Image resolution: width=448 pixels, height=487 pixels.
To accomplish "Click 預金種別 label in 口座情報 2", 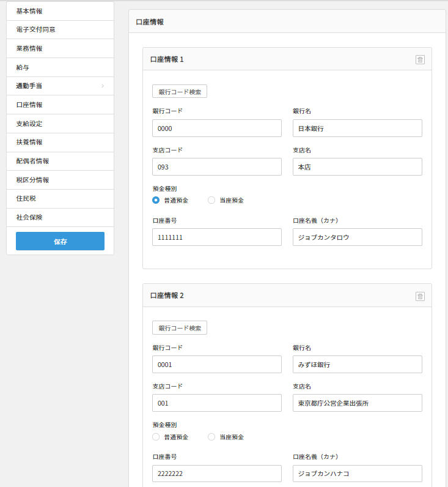I will click(165, 425).
